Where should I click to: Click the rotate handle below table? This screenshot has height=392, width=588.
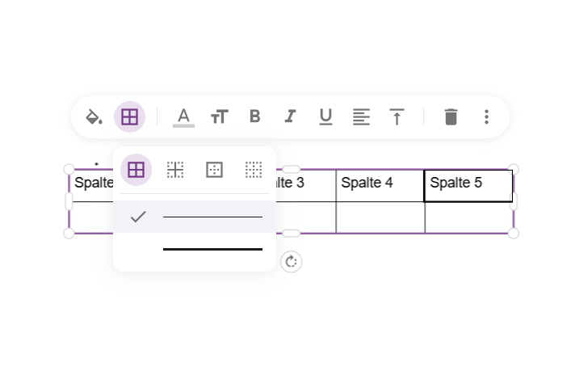click(291, 261)
